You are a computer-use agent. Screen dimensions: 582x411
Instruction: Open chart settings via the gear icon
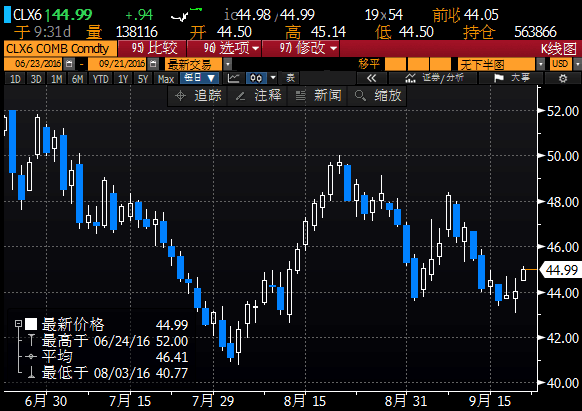tap(563, 78)
